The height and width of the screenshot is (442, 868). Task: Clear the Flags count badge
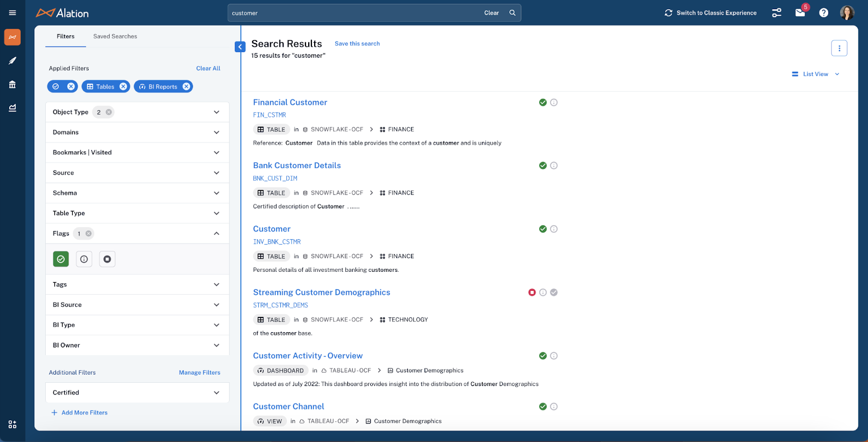89,234
